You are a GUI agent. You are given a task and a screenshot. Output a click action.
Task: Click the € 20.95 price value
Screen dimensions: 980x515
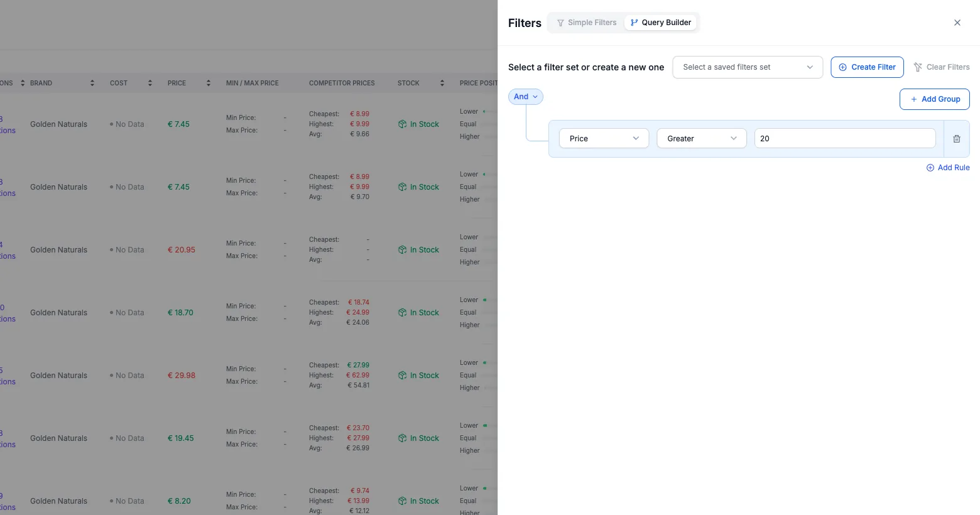pyautogui.click(x=182, y=250)
